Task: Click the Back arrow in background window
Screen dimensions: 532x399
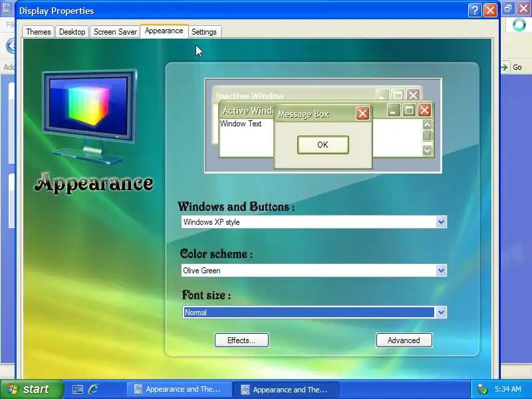Action: pyautogui.click(x=11, y=46)
